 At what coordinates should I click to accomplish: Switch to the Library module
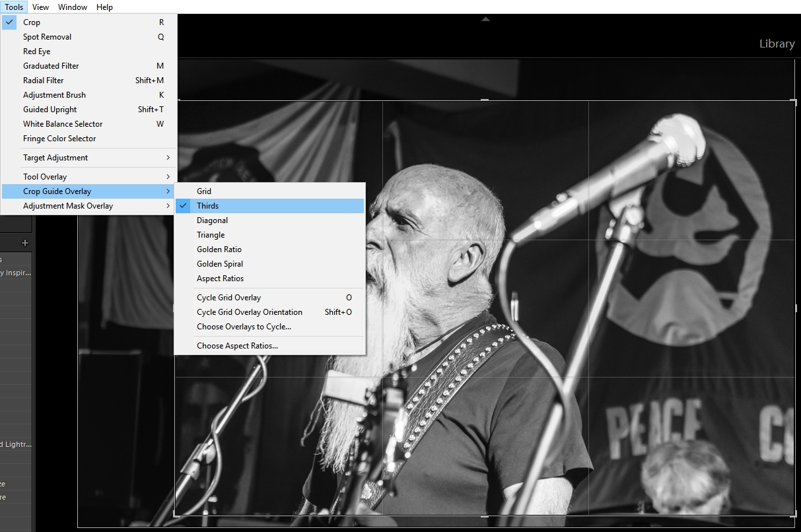tap(777, 44)
